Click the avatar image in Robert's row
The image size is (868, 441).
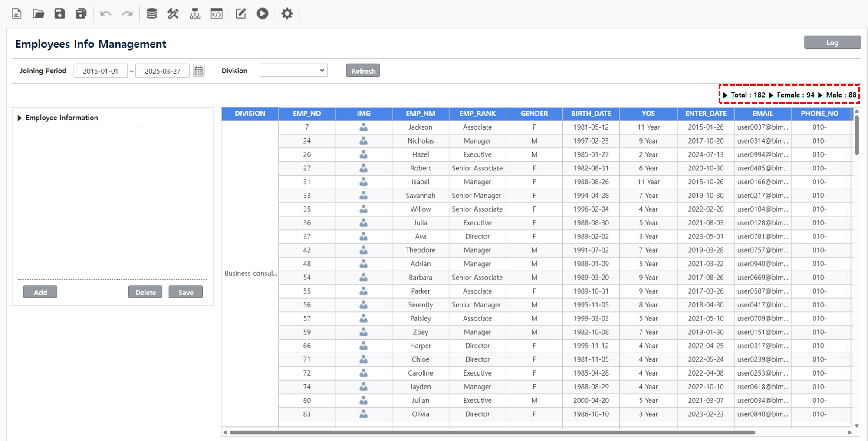click(364, 168)
